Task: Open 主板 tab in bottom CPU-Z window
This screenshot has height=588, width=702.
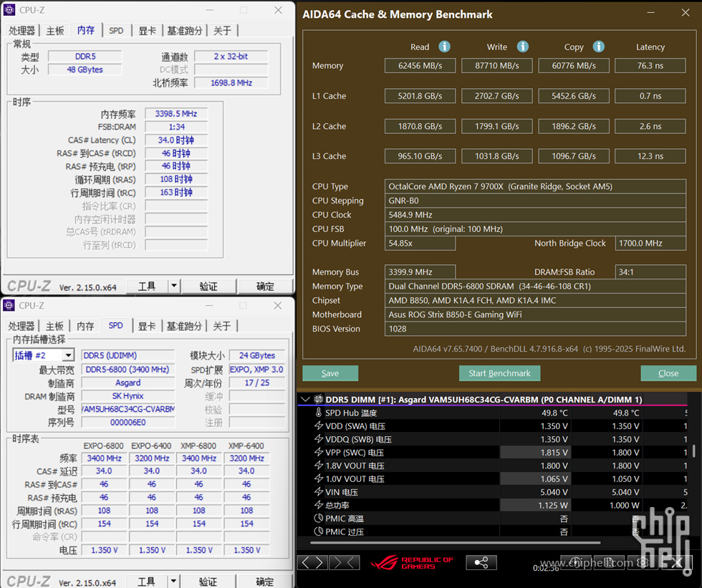Action: pos(55,326)
